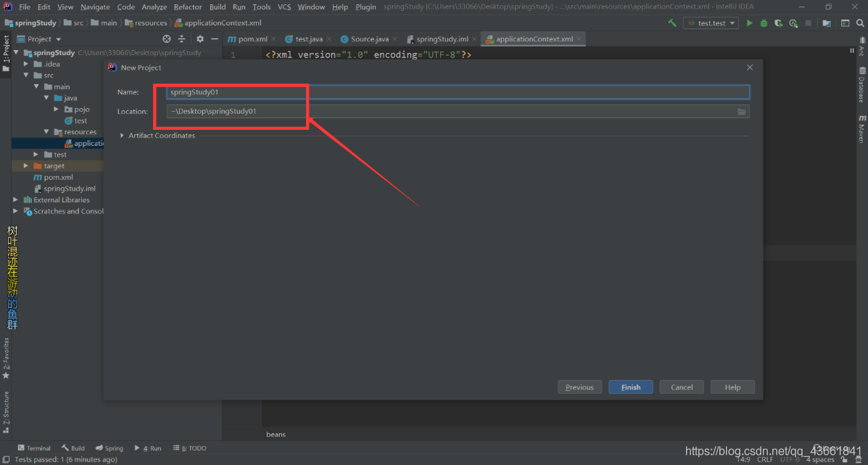Expand Scratches and Consoles node

[15, 211]
